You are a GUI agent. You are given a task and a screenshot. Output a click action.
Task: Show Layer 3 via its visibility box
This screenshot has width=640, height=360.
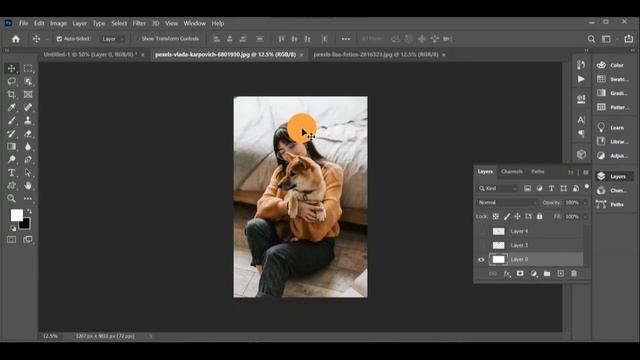coord(481,245)
